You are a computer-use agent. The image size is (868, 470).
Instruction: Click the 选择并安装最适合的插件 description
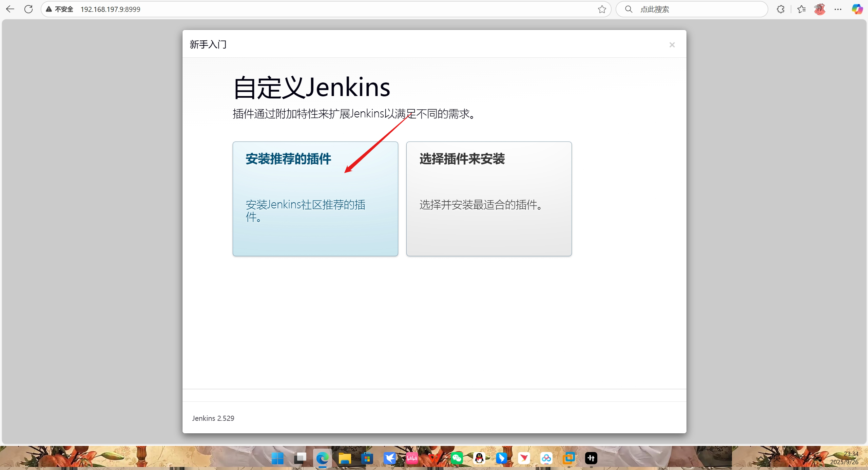(481, 205)
